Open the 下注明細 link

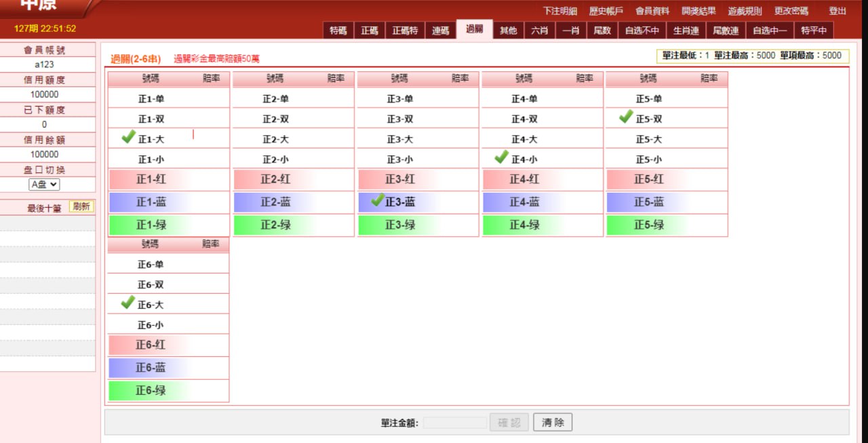559,11
